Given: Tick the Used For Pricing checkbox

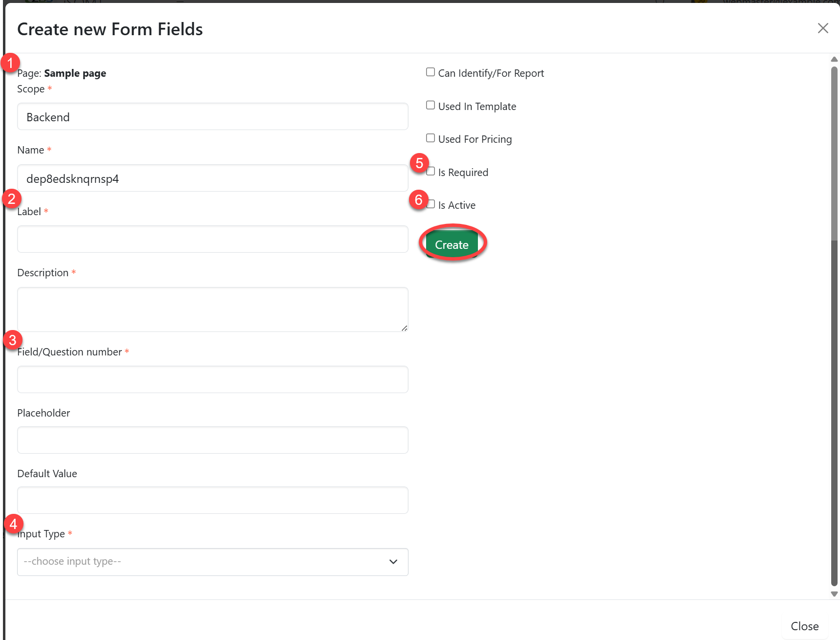Looking at the screenshot, I should (x=431, y=138).
